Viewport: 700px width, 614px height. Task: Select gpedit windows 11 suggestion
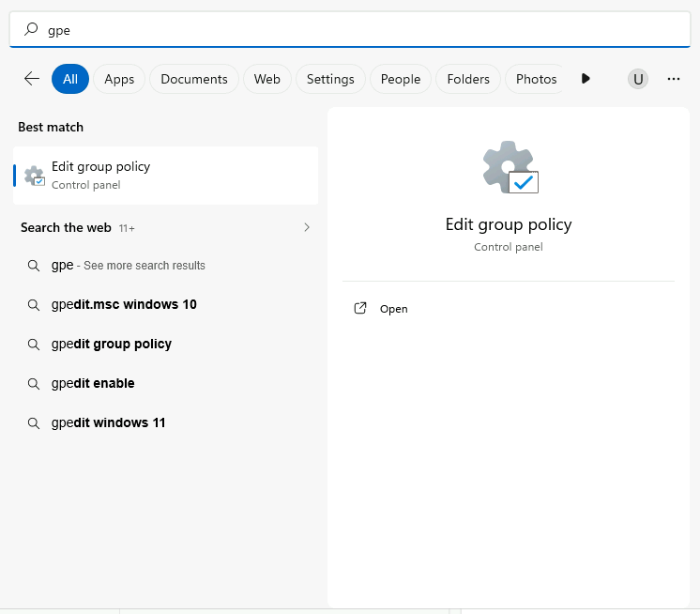tap(166, 422)
